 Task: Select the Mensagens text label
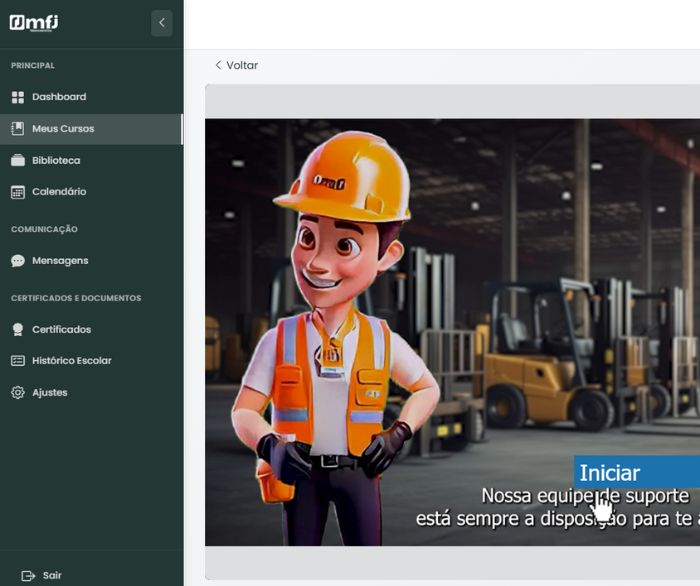pyautogui.click(x=60, y=261)
